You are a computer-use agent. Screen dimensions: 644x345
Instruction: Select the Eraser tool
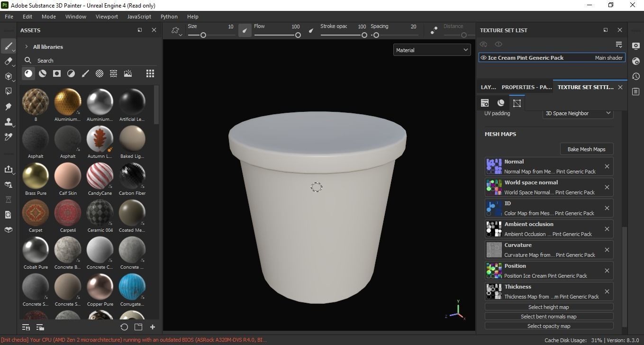tap(8, 61)
